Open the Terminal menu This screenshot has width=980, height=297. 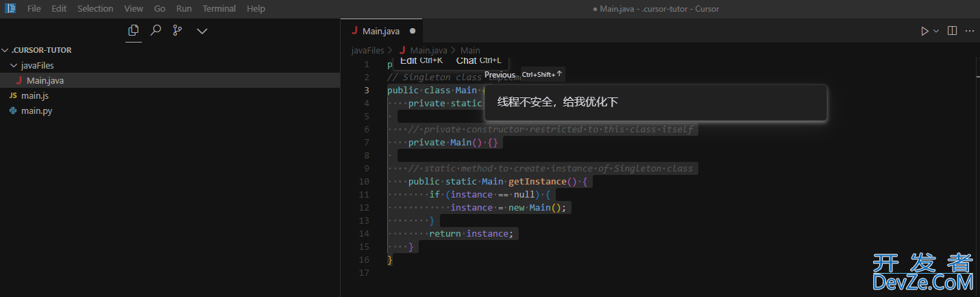pyautogui.click(x=219, y=9)
